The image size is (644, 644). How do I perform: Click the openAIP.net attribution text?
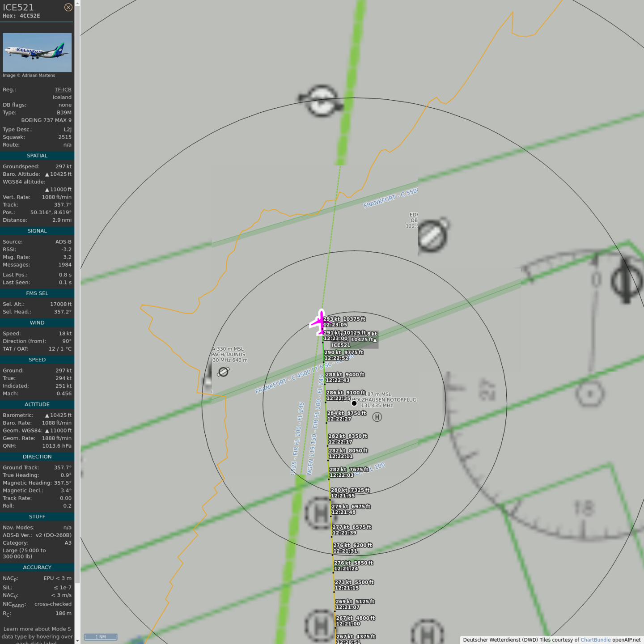point(626,640)
